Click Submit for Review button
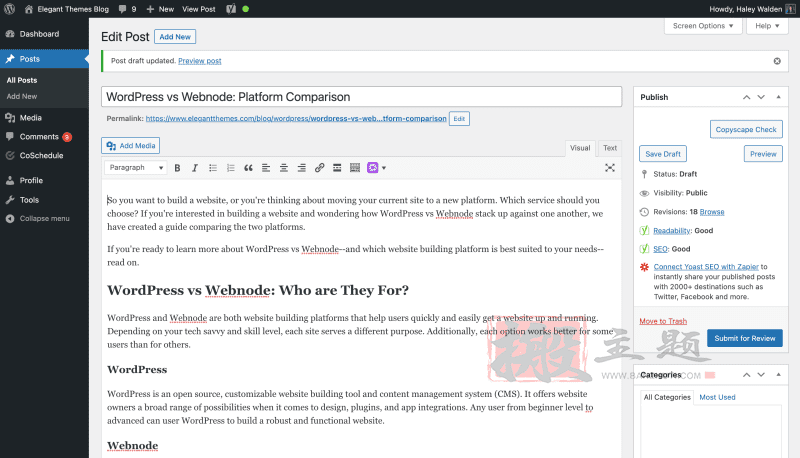The image size is (800, 458). [x=744, y=338]
